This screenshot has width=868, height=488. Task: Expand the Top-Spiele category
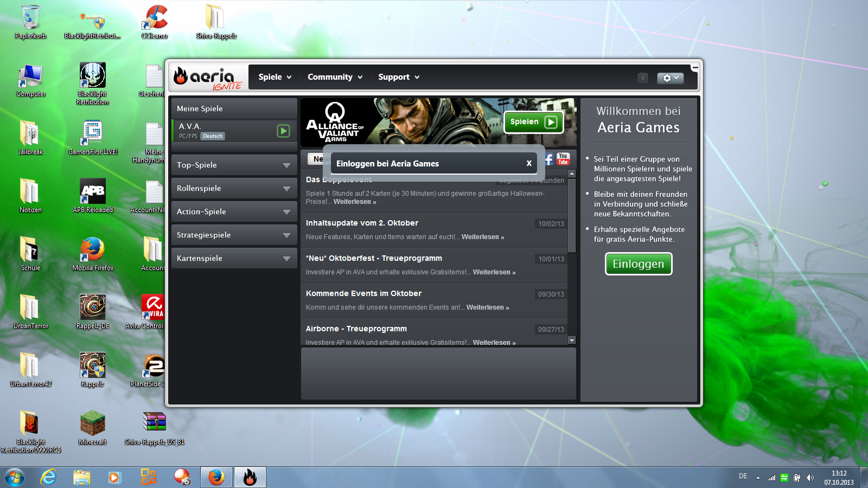pos(234,165)
